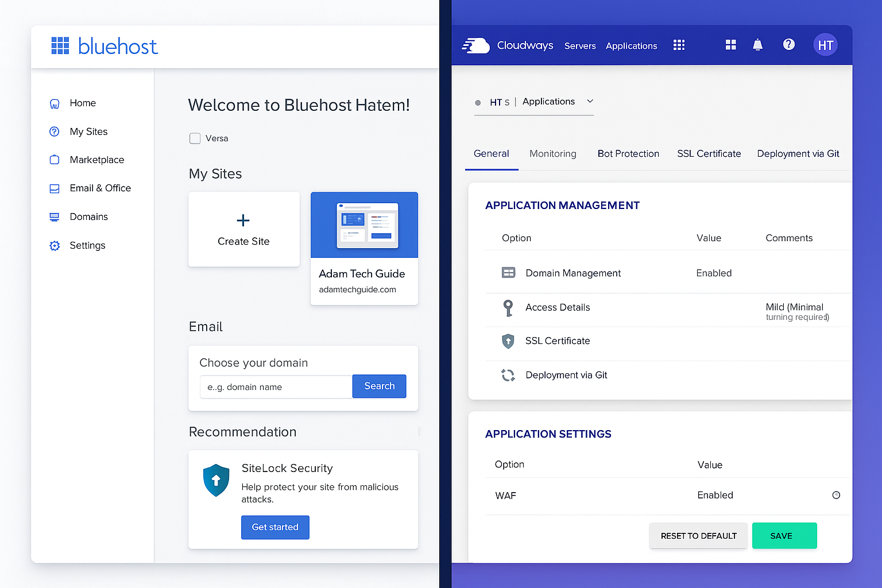The height and width of the screenshot is (588, 882).
Task: Click the Domain Management row icon
Action: click(x=509, y=273)
